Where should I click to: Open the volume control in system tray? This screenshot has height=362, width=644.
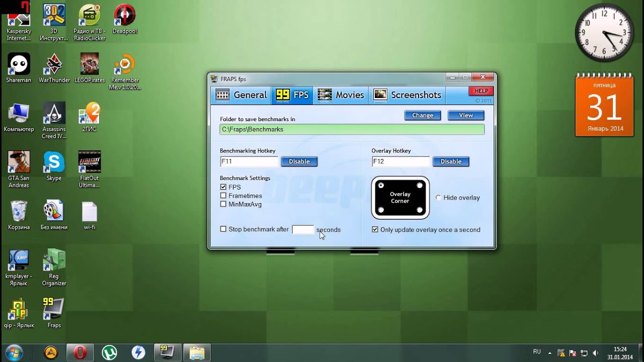point(596,353)
